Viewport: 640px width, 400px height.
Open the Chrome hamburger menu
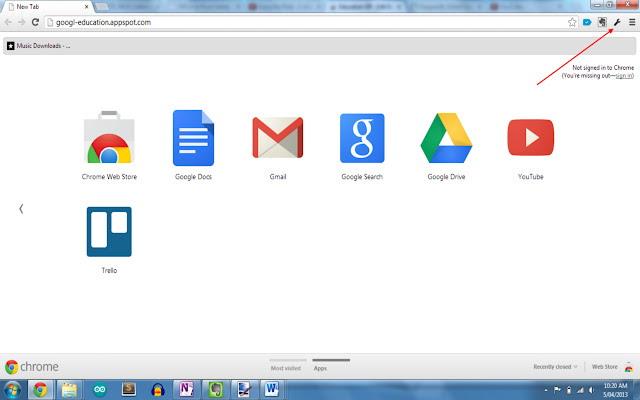632,22
